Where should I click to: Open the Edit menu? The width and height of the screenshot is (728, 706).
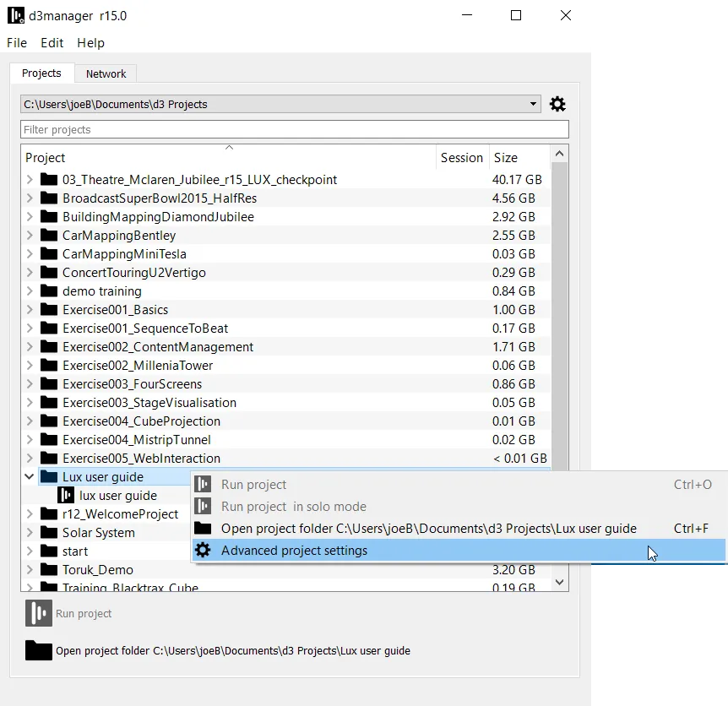[x=52, y=42]
